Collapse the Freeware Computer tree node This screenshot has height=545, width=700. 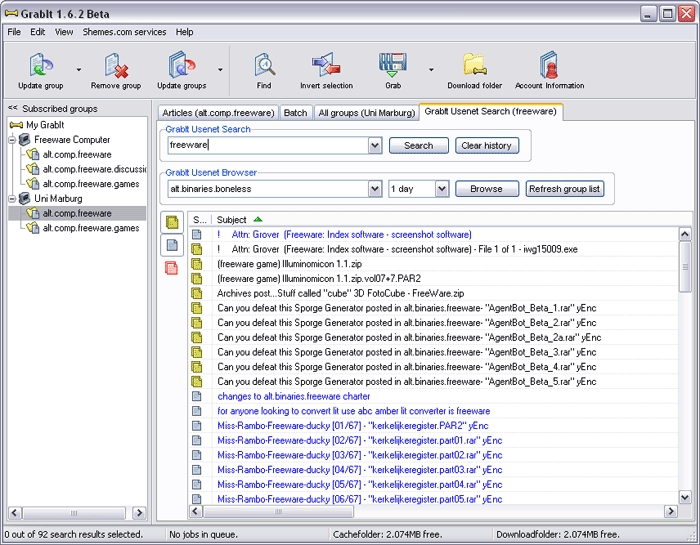click(12, 140)
